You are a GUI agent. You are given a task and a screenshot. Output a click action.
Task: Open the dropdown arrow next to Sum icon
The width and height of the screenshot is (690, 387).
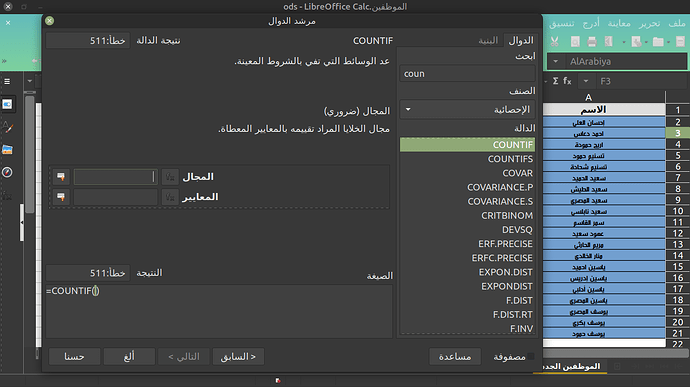pos(546,81)
